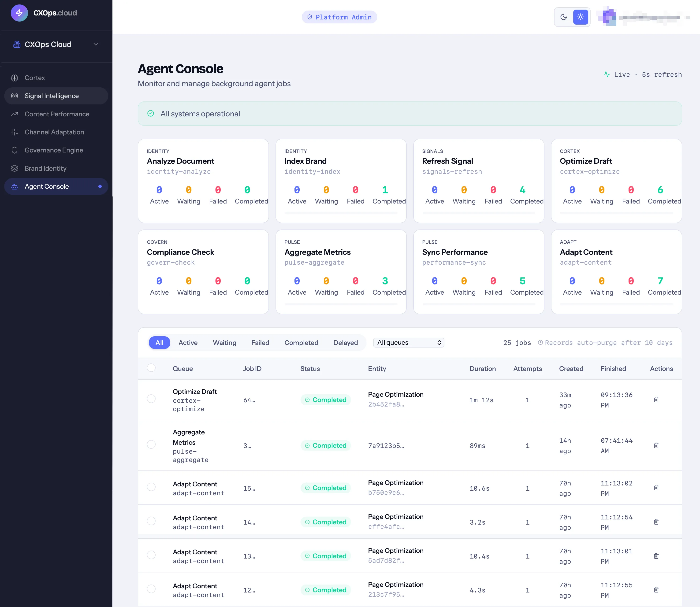Select checkbox for Adapt Content job 12
The width and height of the screenshot is (700, 607).
(151, 589)
